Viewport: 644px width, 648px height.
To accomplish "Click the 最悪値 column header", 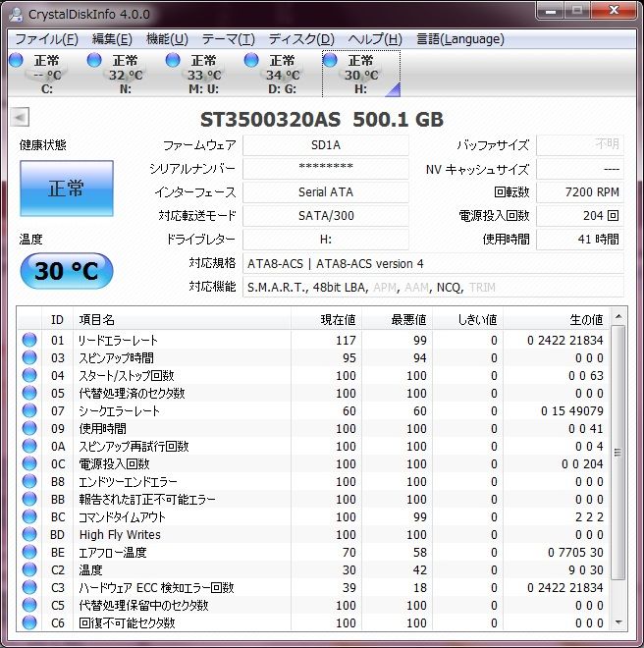I will [398, 319].
